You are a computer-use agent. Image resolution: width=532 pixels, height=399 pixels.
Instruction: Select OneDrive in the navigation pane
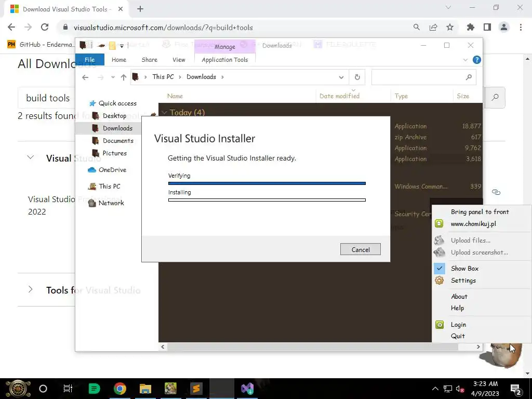(x=107, y=170)
